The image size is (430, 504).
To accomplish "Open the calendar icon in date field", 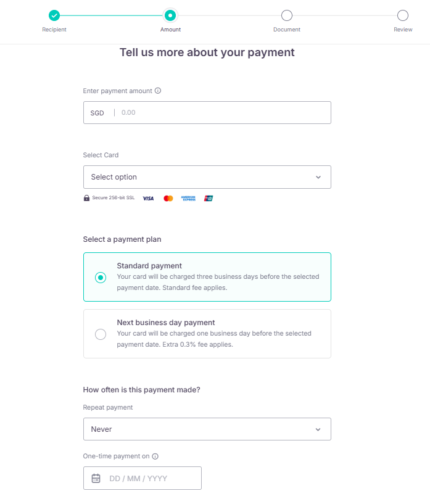I will 96,478.
